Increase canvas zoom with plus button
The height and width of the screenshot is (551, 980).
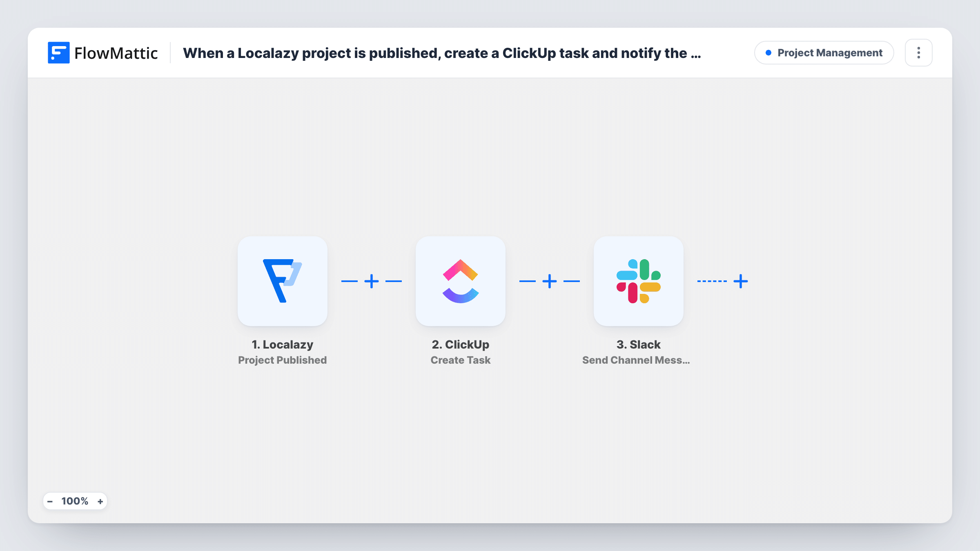pos(100,501)
